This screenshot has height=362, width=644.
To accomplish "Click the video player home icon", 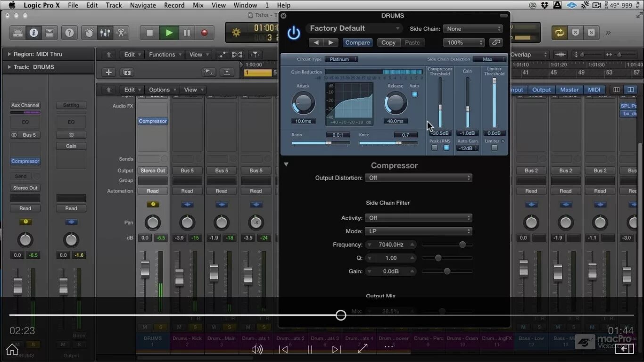I will (12, 349).
